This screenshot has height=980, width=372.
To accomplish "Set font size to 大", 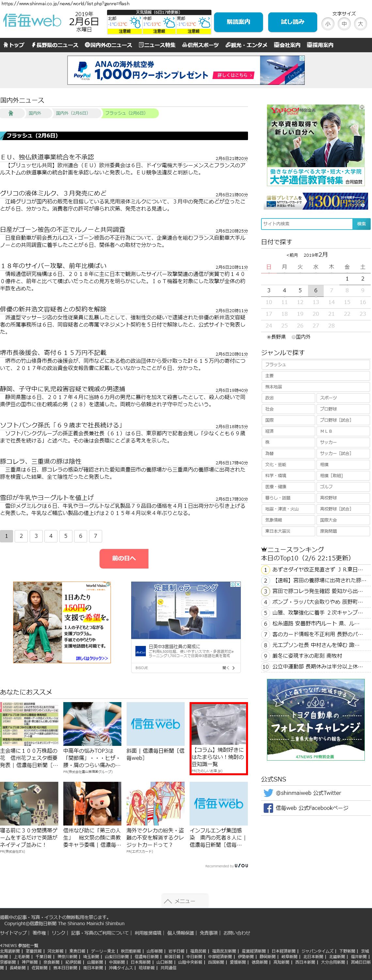I will (x=360, y=24).
